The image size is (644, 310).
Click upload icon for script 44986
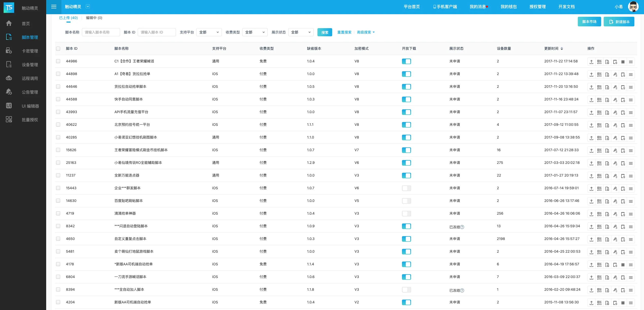point(591,62)
